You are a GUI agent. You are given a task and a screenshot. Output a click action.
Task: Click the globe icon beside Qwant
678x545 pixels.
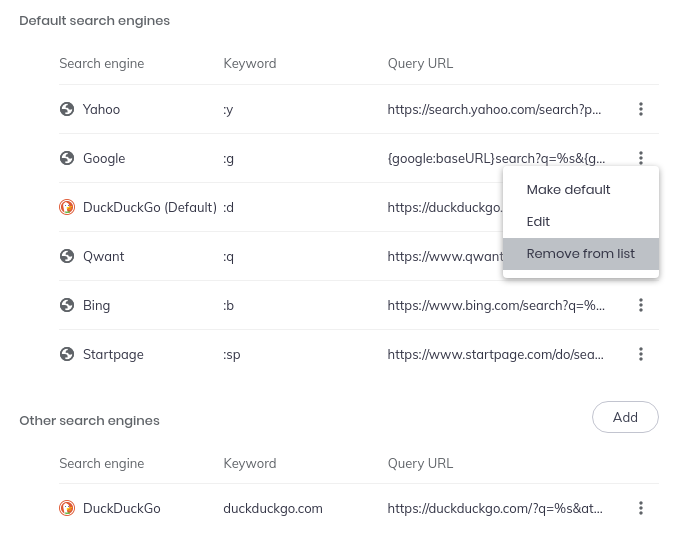pos(67,256)
